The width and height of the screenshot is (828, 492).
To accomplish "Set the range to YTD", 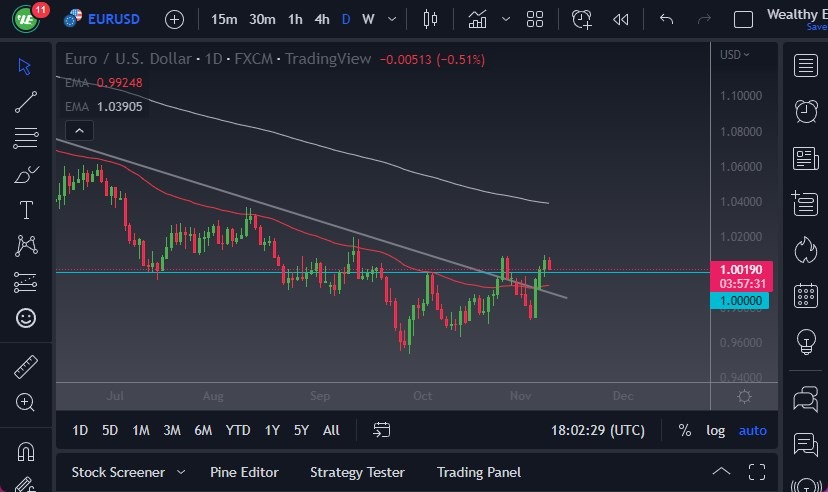I will 238,430.
